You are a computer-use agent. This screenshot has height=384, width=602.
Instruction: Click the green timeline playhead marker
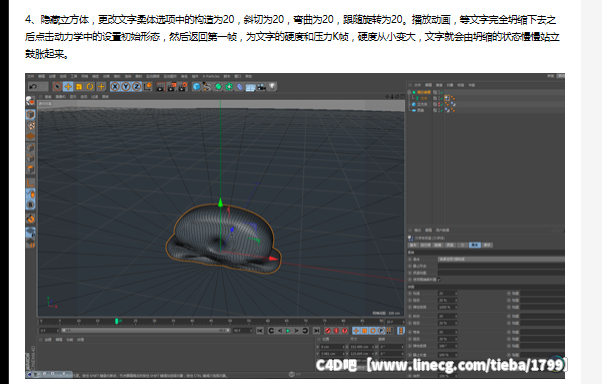pos(117,321)
